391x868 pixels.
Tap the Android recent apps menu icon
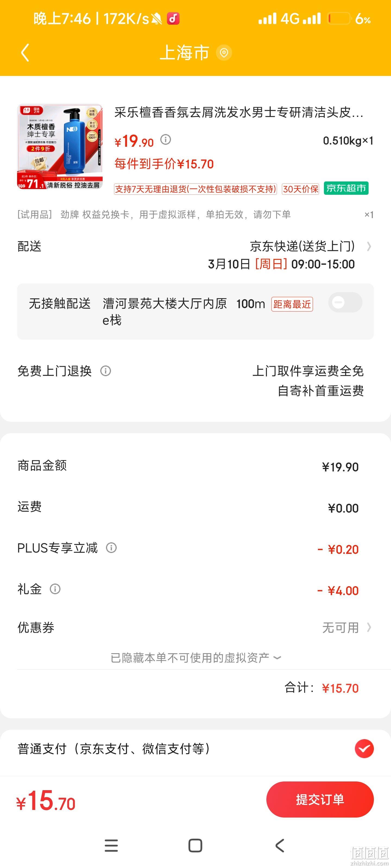click(x=111, y=845)
